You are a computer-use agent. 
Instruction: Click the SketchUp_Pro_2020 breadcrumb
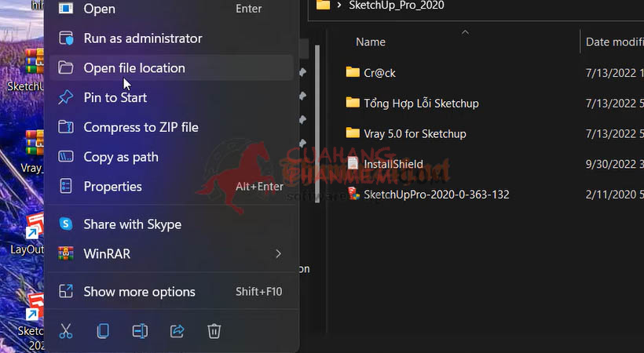click(397, 5)
